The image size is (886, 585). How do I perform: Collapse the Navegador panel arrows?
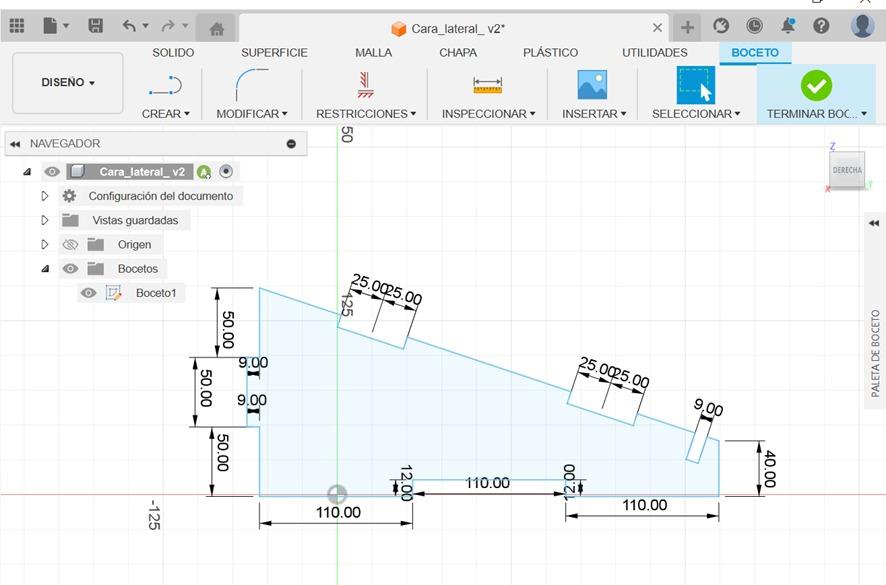pos(15,144)
